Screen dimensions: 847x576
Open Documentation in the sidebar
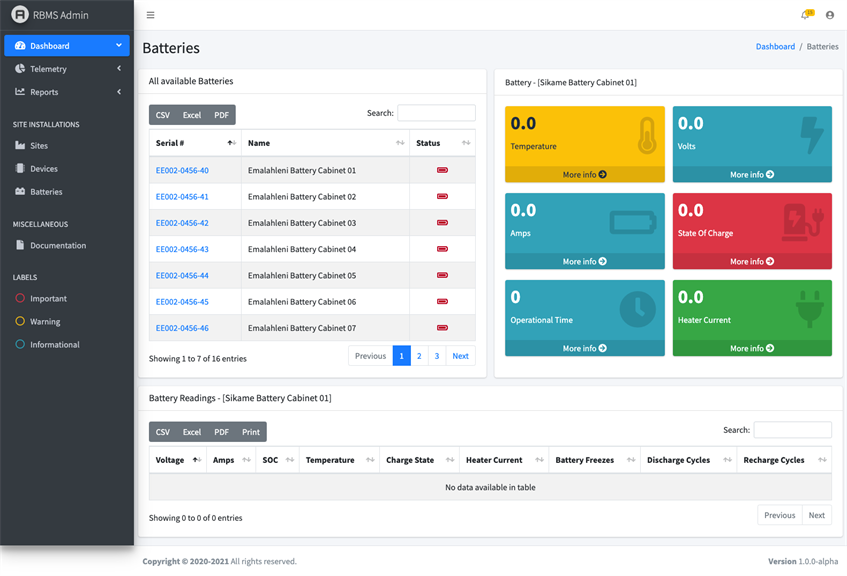[57, 245]
